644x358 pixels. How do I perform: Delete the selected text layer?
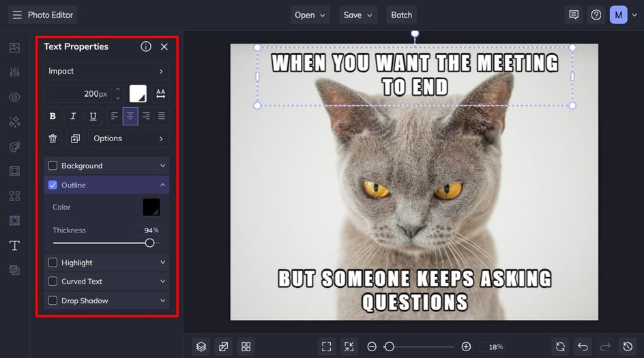click(x=53, y=138)
